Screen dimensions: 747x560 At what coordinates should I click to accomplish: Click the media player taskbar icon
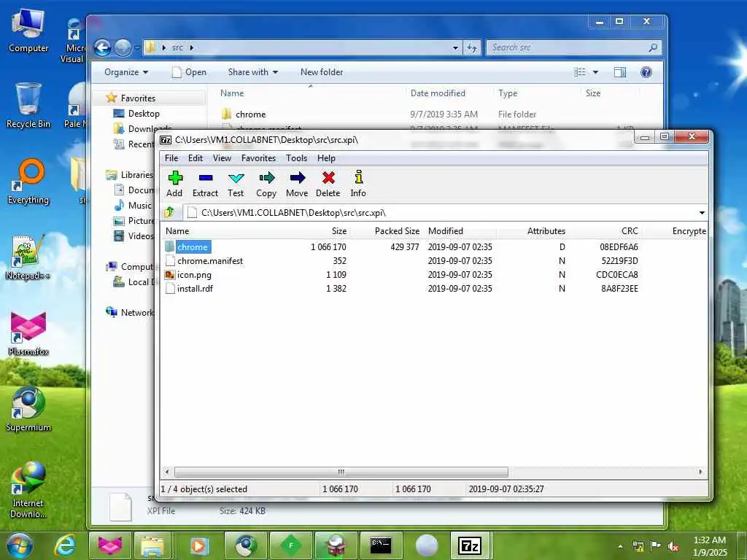tap(199, 545)
